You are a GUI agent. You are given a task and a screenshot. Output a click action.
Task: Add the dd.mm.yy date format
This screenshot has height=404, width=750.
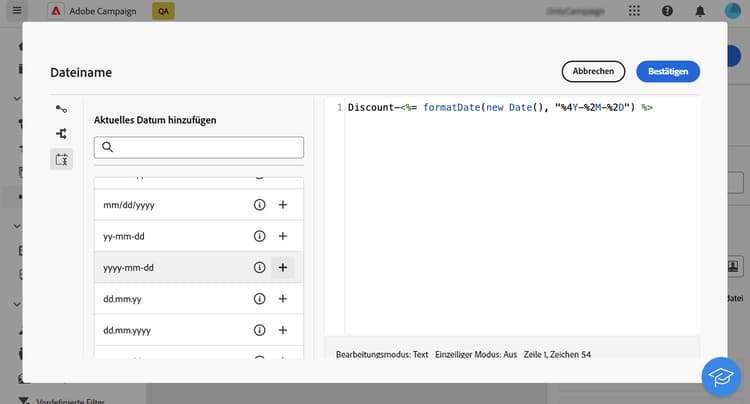[283, 299]
